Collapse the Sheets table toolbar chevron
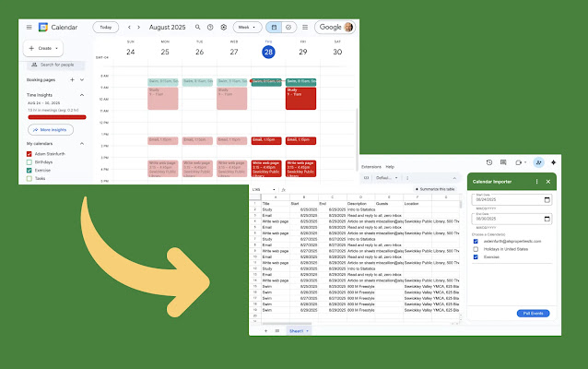588x369 pixels. (x=454, y=178)
